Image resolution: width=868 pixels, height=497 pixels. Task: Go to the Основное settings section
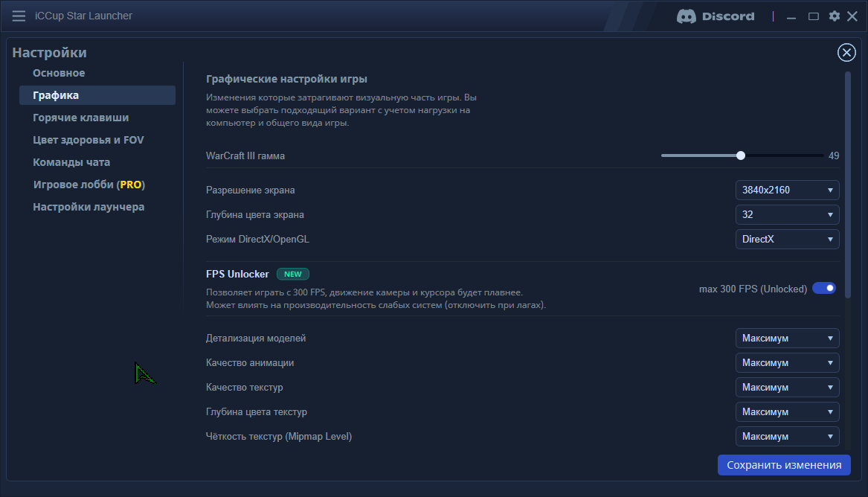pyautogui.click(x=59, y=73)
